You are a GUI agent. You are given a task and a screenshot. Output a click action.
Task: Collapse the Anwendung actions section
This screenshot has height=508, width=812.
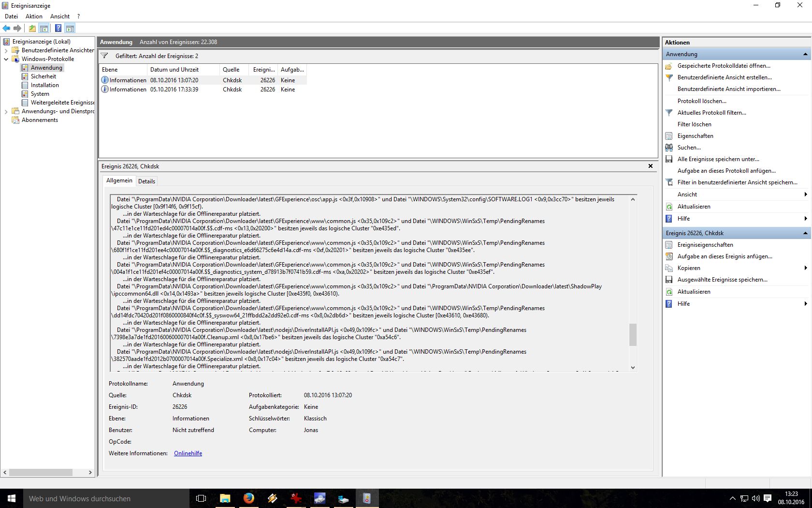805,54
